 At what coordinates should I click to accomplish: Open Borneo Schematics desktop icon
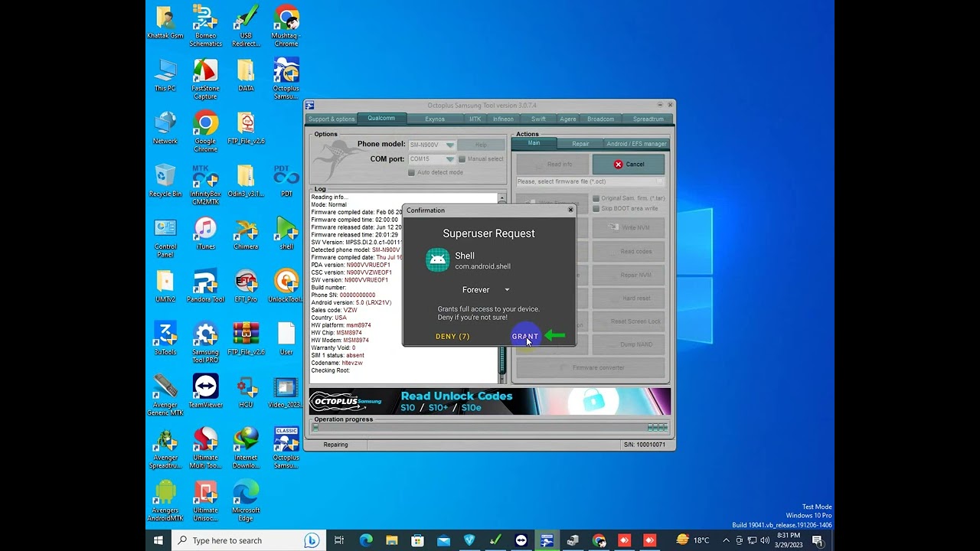pyautogui.click(x=205, y=24)
